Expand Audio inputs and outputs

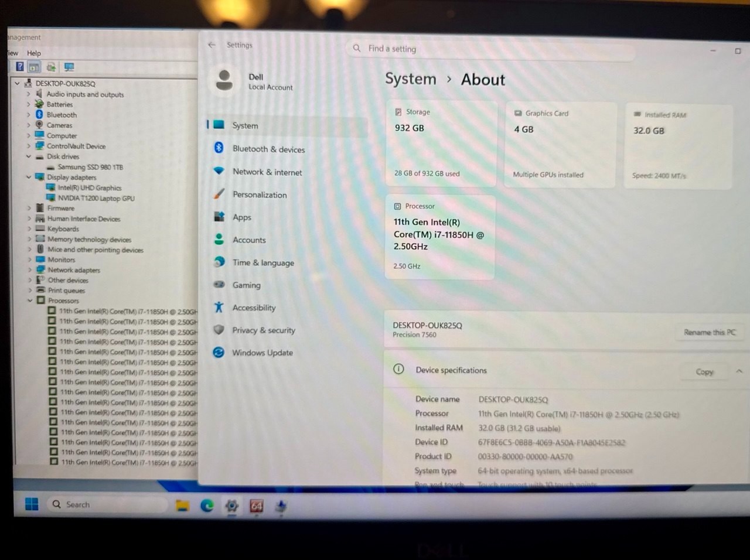(x=28, y=94)
